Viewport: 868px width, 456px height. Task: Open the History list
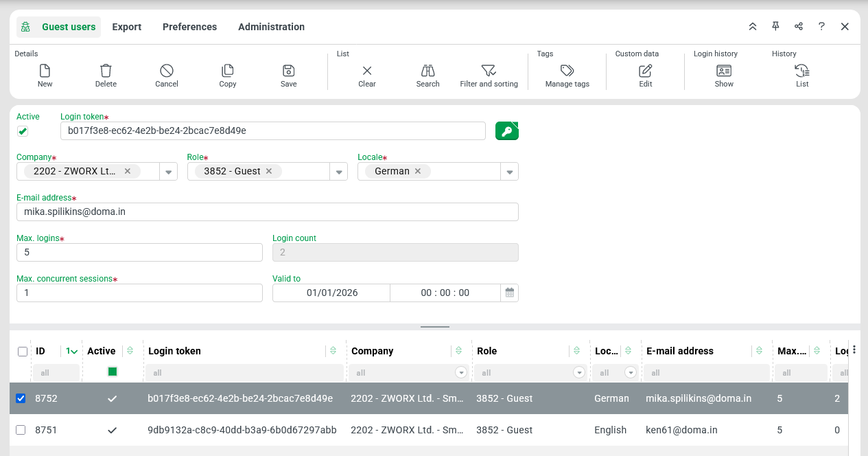802,71
